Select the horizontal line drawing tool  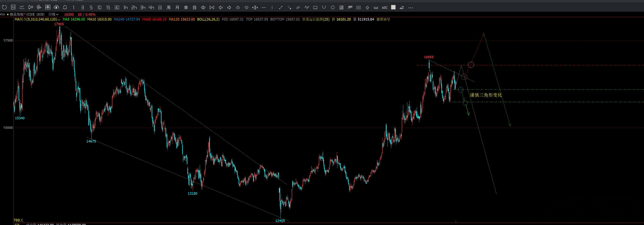click(263, 7)
